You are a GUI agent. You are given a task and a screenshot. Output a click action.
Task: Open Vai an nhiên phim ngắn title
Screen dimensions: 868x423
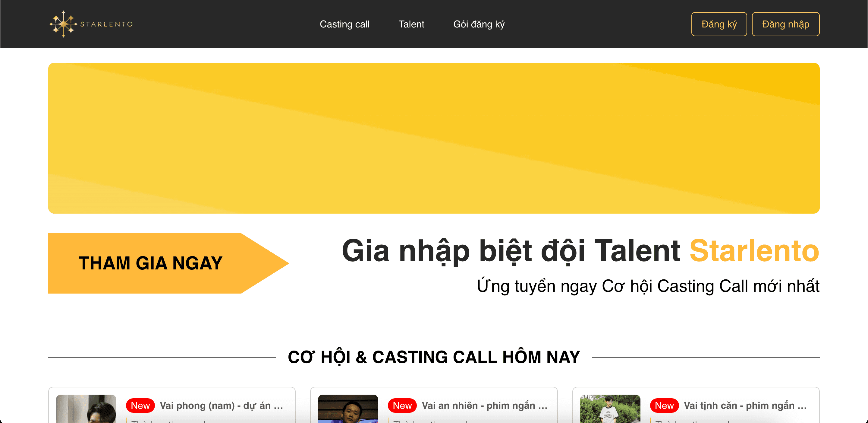coord(485,406)
